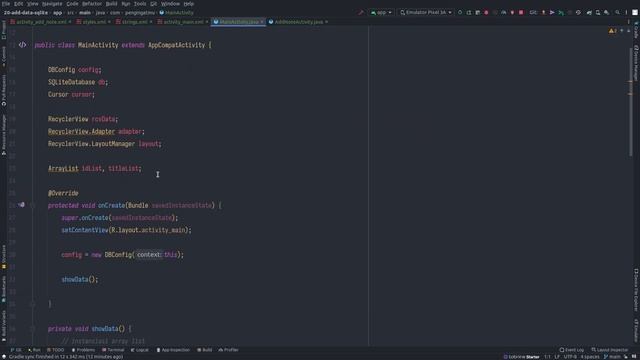Click the Make Project hammer icon

pos(361,13)
